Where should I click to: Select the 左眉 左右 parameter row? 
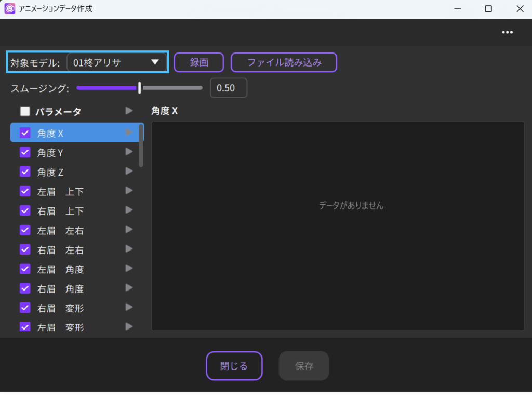[x=73, y=230]
